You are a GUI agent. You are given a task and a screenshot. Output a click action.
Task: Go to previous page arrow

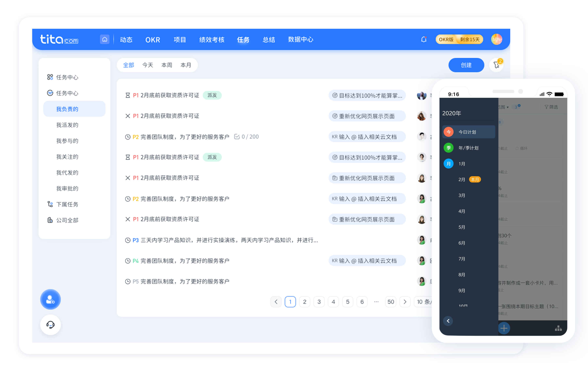click(276, 302)
